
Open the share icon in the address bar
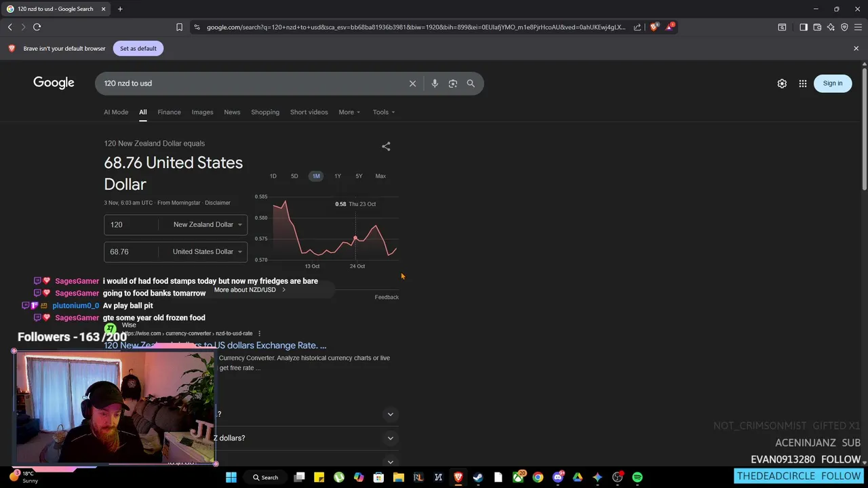click(x=637, y=27)
